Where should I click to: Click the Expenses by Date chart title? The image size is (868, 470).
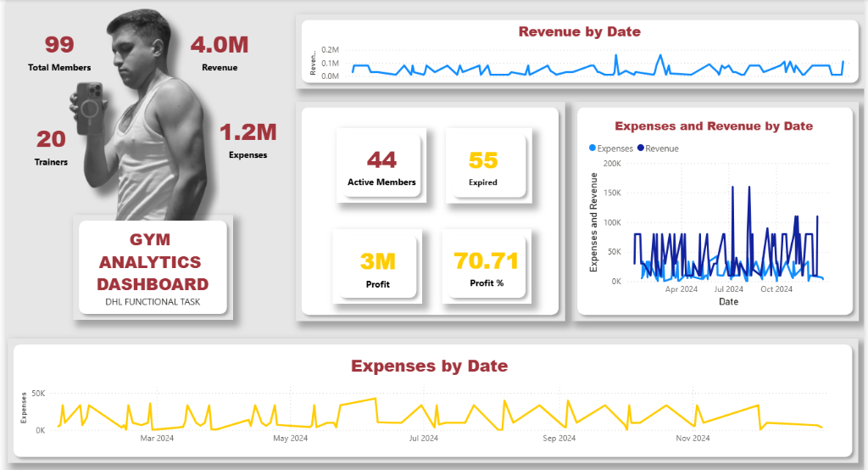coord(429,366)
